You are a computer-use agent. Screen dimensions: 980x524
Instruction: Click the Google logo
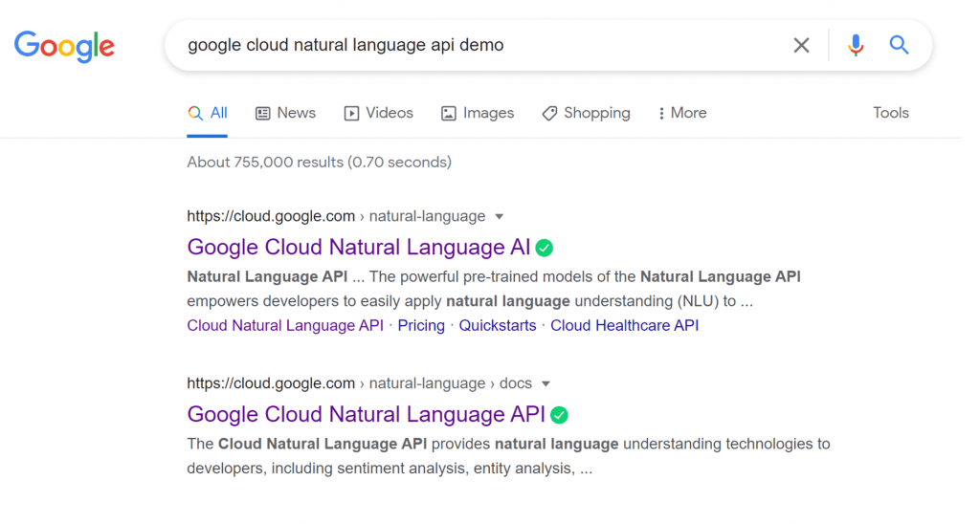(64, 46)
